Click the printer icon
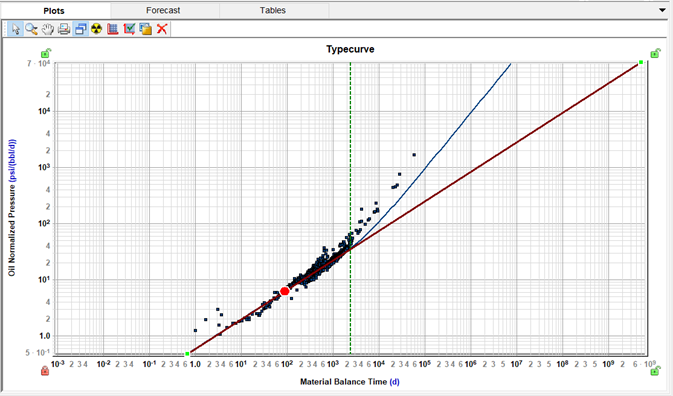Viewport: 673px width, 396px height. pos(64,29)
